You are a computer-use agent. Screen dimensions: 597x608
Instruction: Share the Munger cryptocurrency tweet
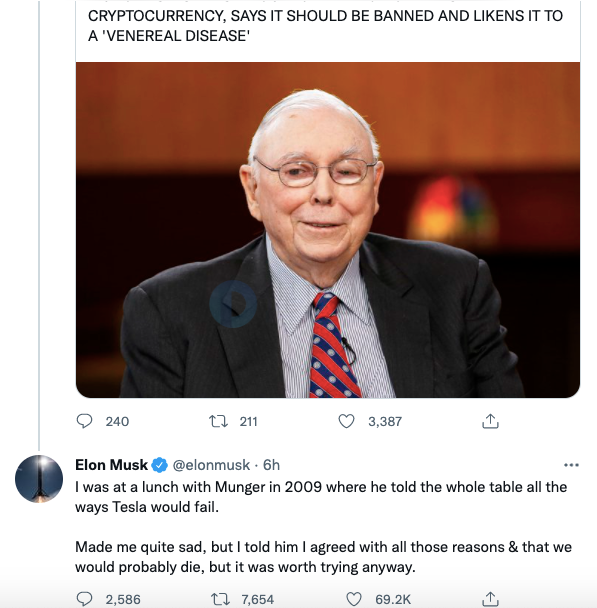(x=490, y=421)
